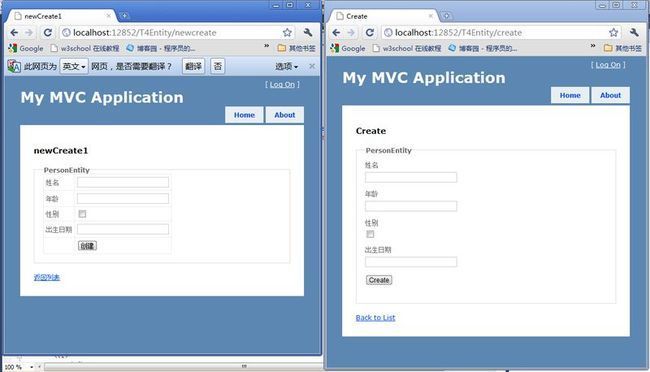Click 出生日期 input in Create form
This screenshot has height=372, width=650.
411,262
